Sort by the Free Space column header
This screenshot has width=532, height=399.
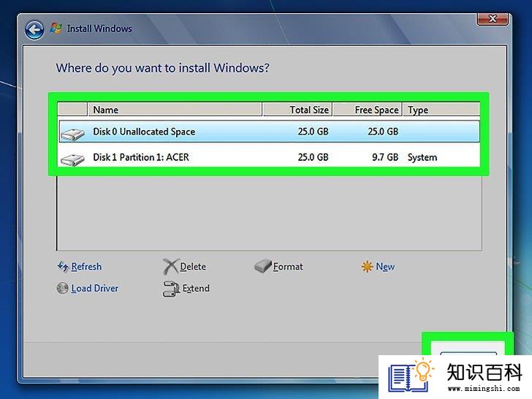click(368, 110)
